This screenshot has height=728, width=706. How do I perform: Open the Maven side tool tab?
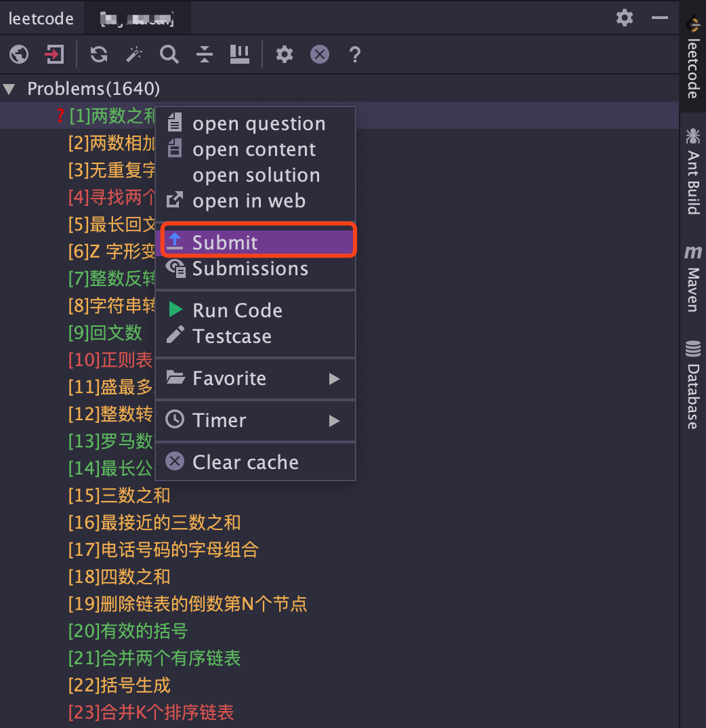(x=692, y=279)
